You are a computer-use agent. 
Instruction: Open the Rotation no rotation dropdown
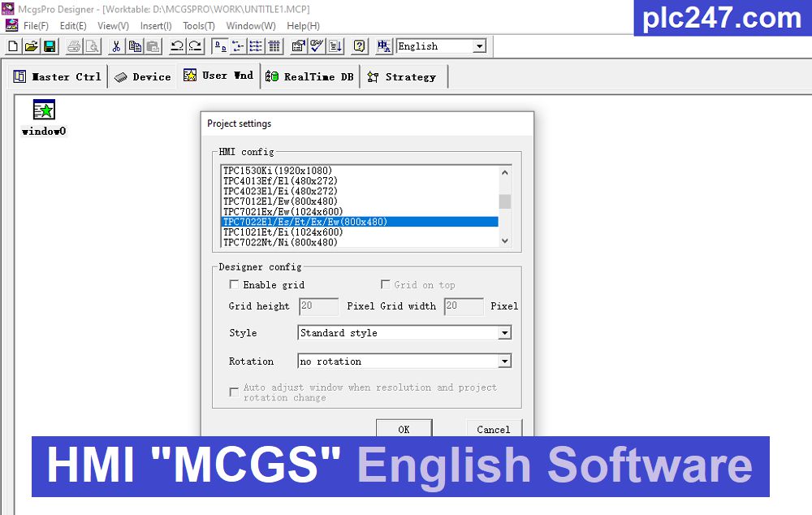(504, 361)
